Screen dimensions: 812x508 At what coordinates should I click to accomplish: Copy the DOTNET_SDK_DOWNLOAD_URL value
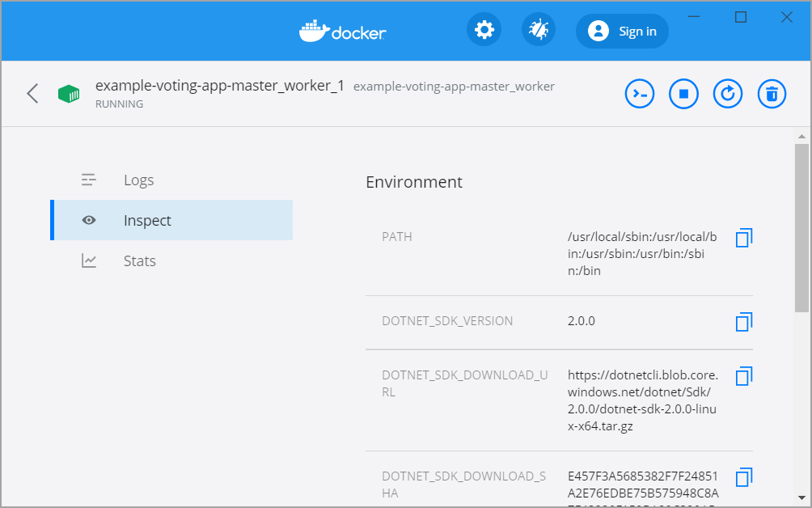(743, 376)
